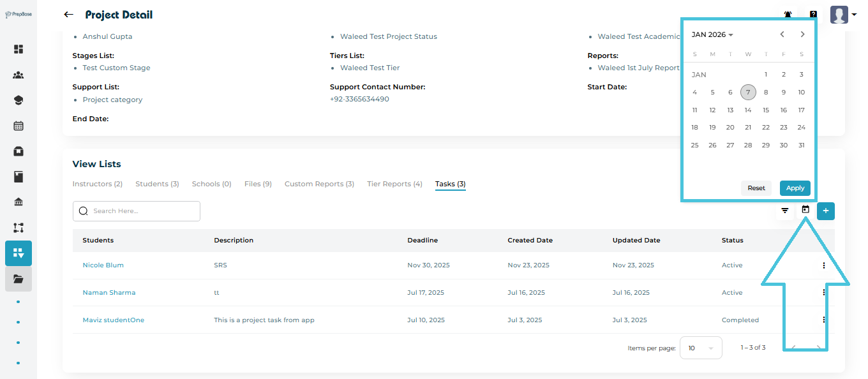Open the dashboard icon in sidebar

pos(19,49)
